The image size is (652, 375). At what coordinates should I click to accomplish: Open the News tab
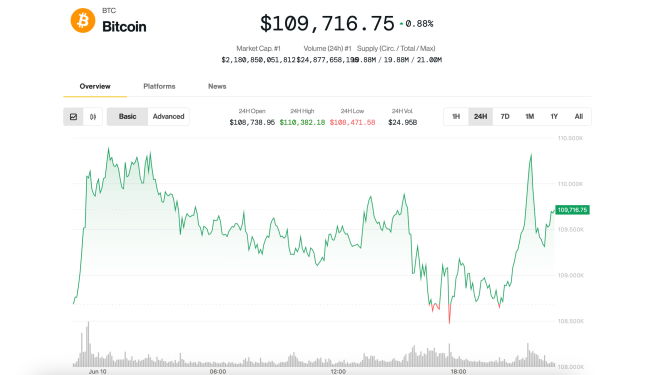[217, 86]
